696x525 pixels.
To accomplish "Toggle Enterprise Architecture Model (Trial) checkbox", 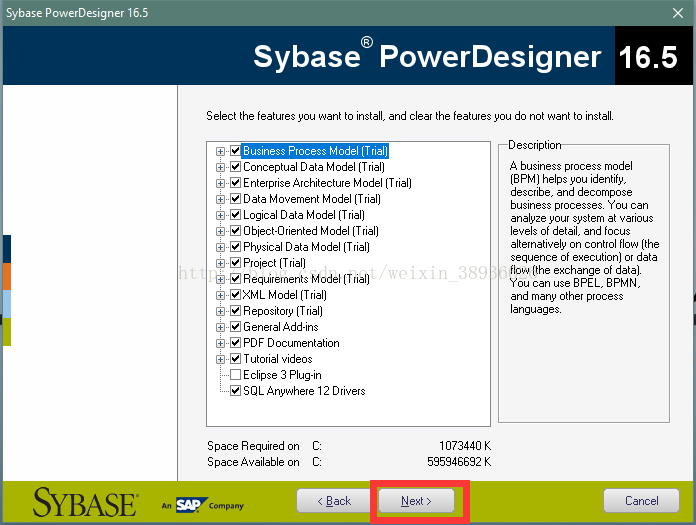I will point(236,183).
